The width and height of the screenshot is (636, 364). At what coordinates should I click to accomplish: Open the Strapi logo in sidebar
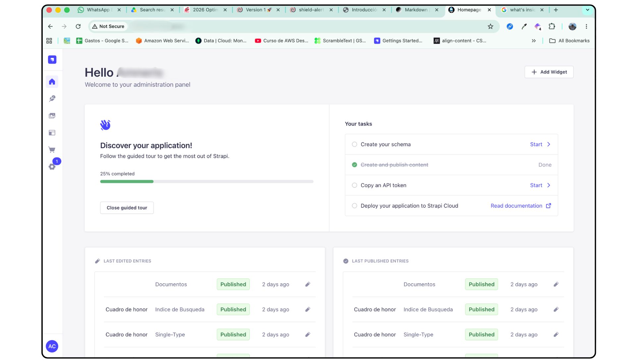coord(52,60)
